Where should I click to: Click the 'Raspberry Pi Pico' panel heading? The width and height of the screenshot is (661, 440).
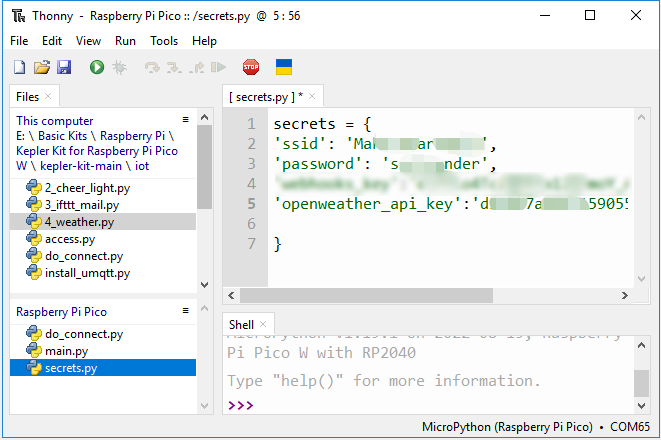point(62,312)
